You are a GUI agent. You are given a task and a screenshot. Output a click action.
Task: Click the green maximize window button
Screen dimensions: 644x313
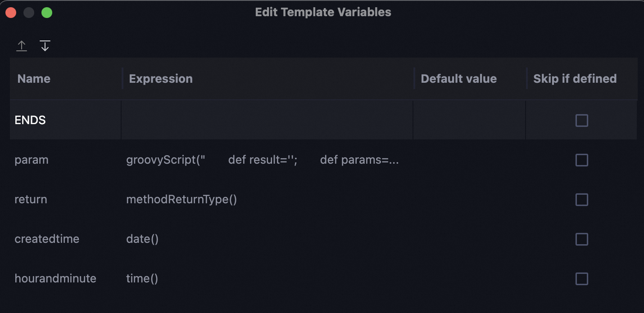tap(47, 13)
